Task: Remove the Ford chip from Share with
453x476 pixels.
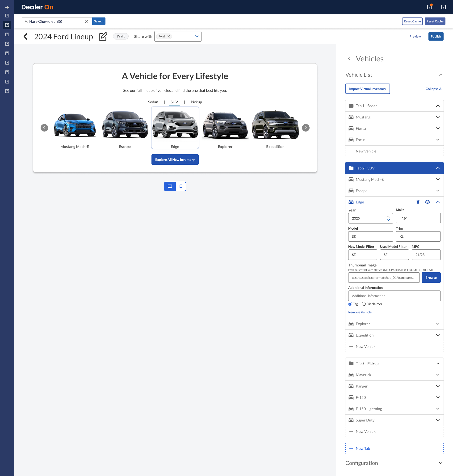Action: click(169, 37)
